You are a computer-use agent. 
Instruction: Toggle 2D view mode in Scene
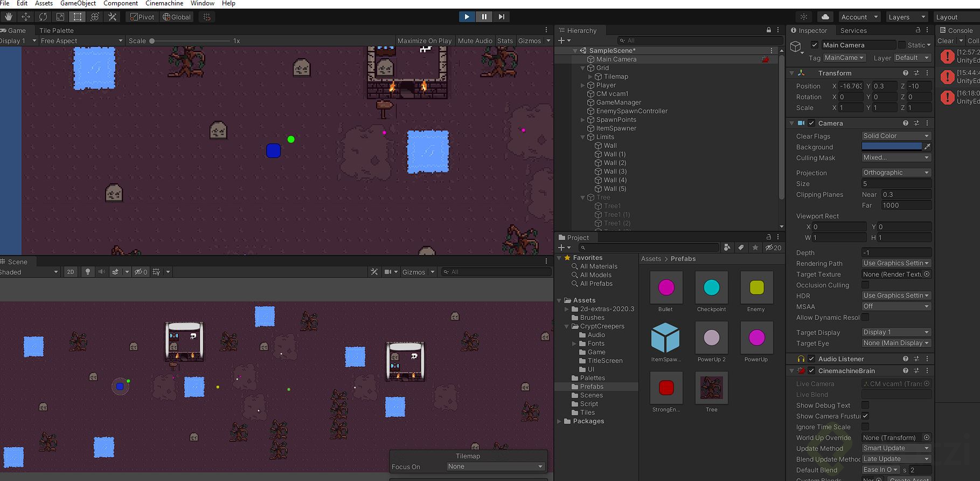[71, 272]
